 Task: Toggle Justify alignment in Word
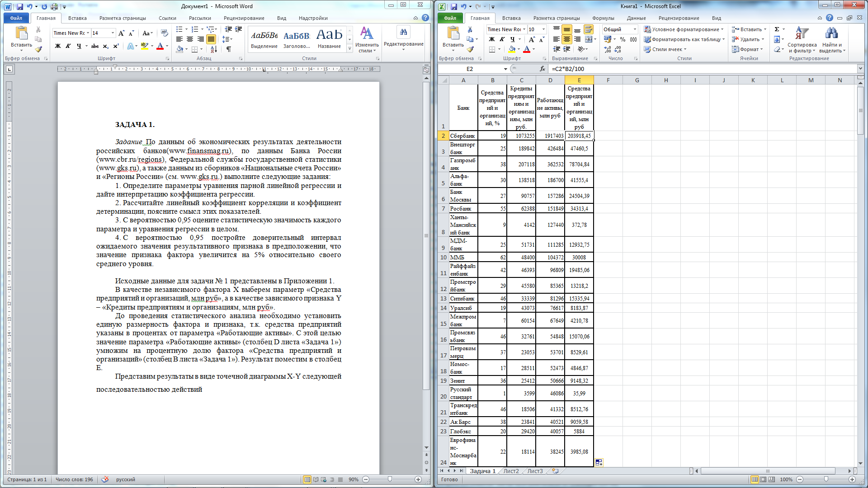pyautogui.click(x=211, y=39)
